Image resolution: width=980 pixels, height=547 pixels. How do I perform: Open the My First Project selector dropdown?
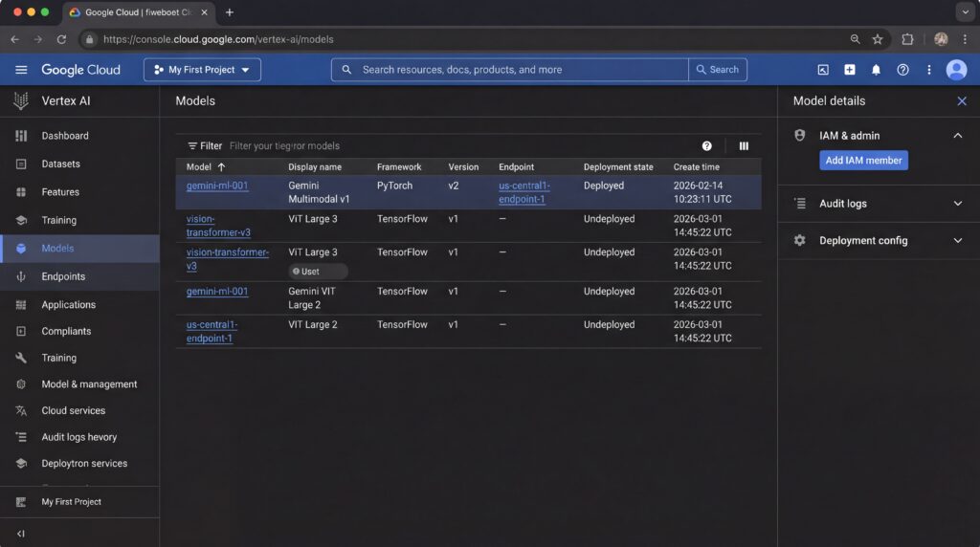pyautogui.click(x=202, y=69)
